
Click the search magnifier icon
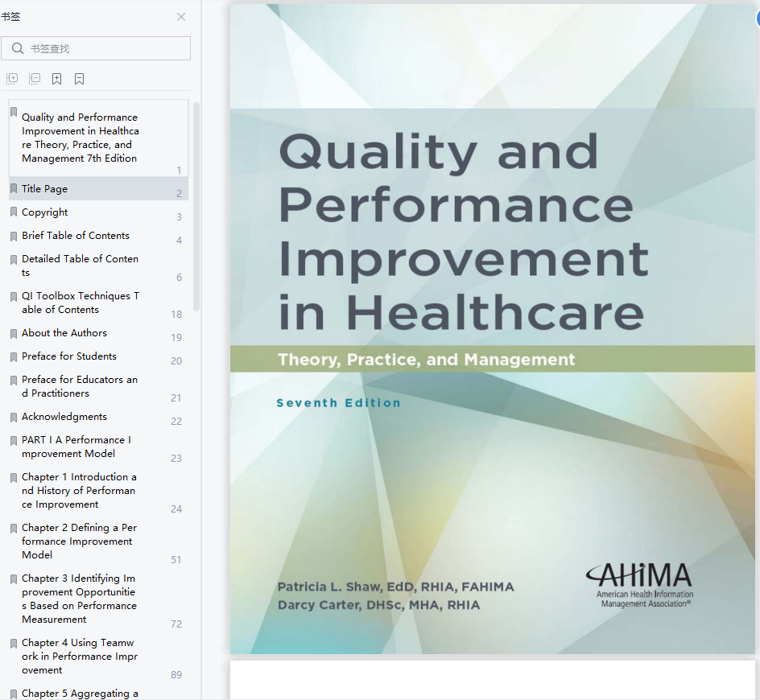18,48
